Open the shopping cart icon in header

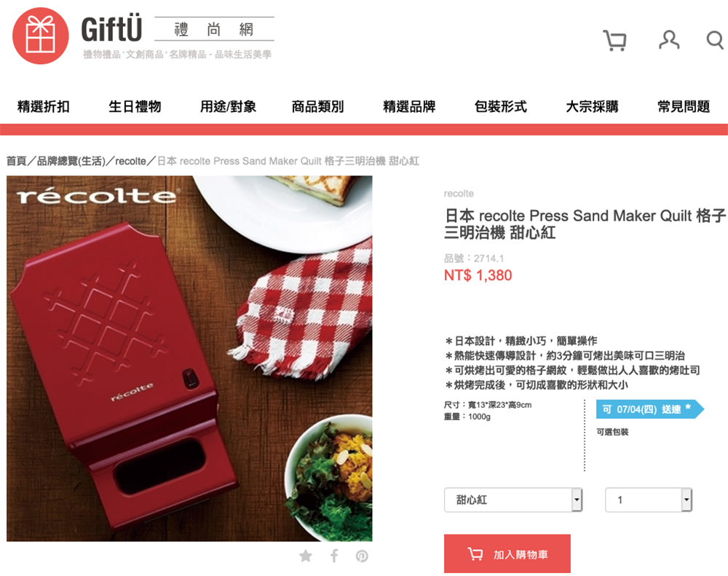coord(614,40)
